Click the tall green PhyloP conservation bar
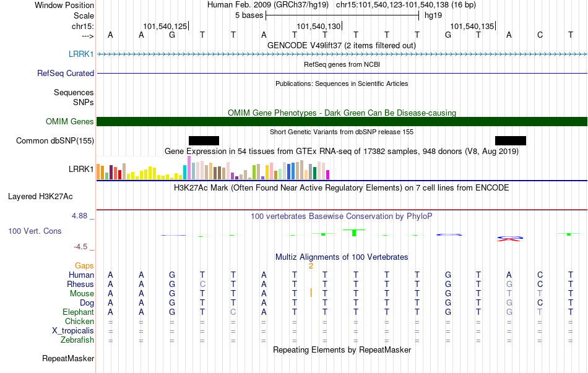 pyautogui.click(x=354, y=233)
